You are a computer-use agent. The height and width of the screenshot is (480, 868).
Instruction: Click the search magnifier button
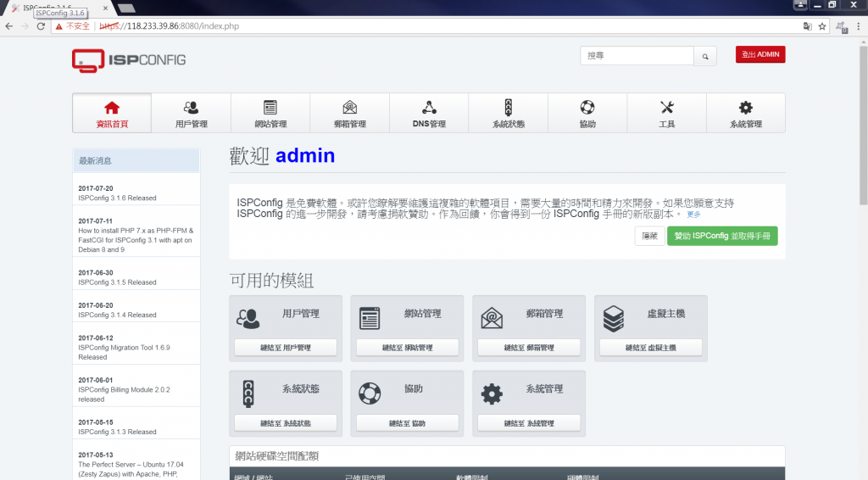click(704, 56)
